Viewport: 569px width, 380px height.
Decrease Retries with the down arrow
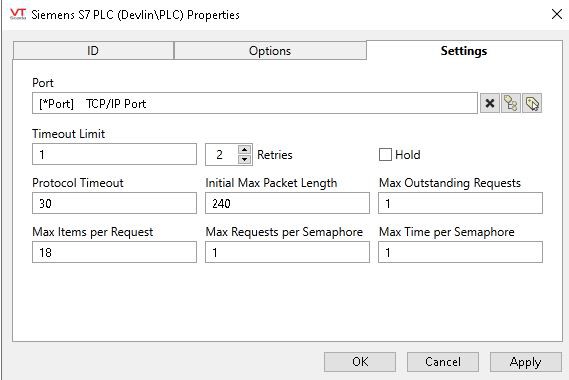click(245, 159)
